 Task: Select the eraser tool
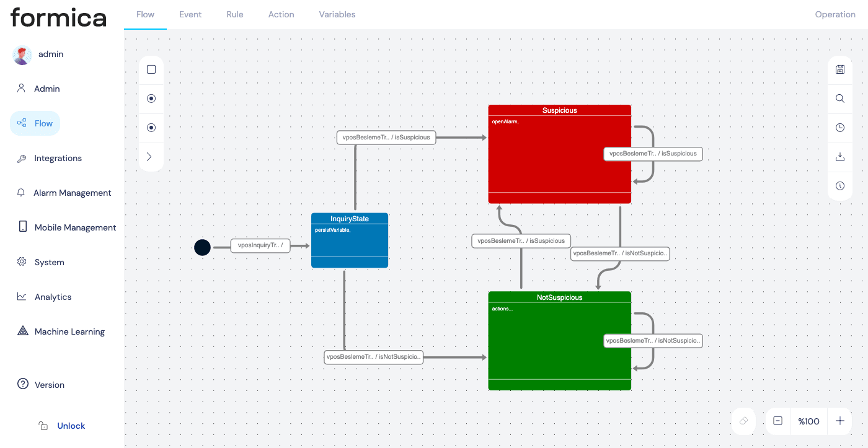[744, 421]
